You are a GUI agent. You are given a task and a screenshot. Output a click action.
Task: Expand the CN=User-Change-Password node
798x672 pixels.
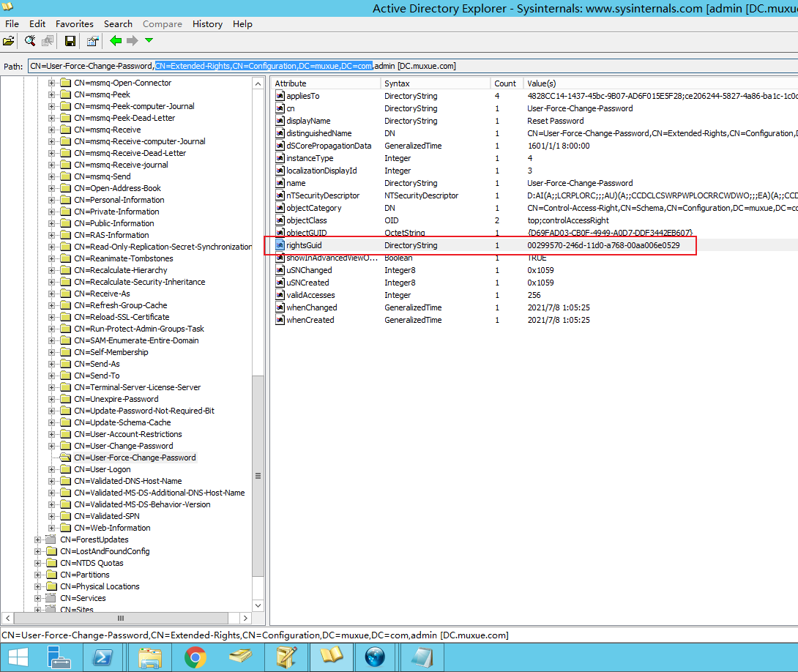click(x=51, y=446)
